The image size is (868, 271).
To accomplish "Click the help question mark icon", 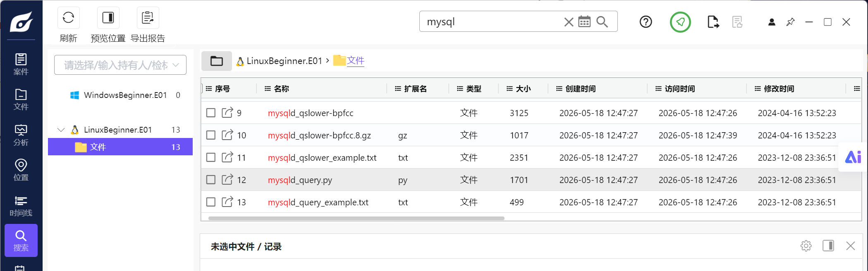I will pos(646,21).
